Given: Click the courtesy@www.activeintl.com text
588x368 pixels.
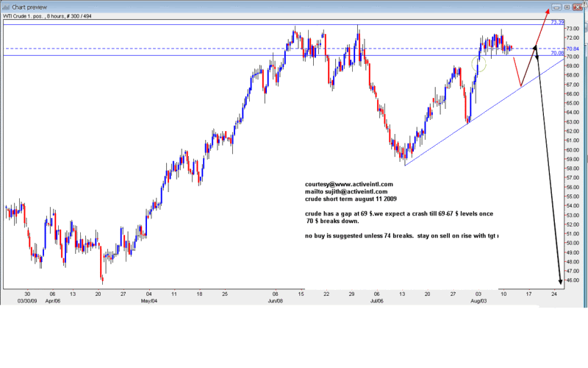Looking at the screenshot, I should pos(348,185).
